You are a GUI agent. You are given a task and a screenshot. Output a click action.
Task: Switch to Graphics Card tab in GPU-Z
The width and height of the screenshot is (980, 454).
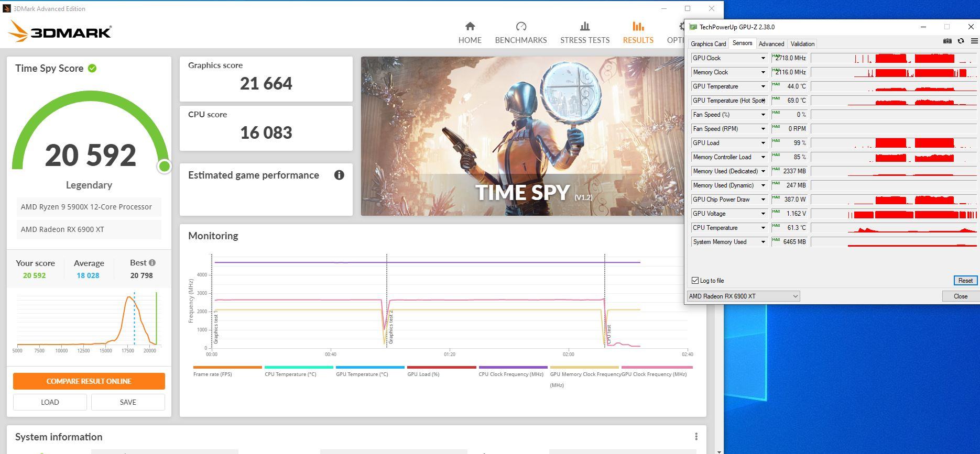click(x=708, y=44)
